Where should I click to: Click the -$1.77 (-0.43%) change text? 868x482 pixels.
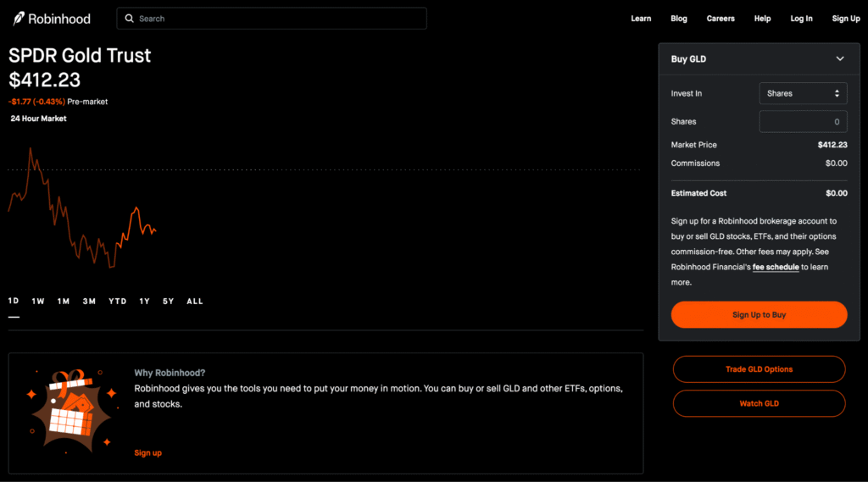[36, 102]
